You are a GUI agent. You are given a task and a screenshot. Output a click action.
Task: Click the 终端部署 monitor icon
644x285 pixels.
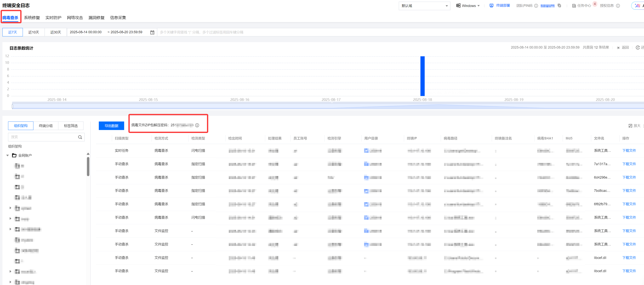coord(491,5)
